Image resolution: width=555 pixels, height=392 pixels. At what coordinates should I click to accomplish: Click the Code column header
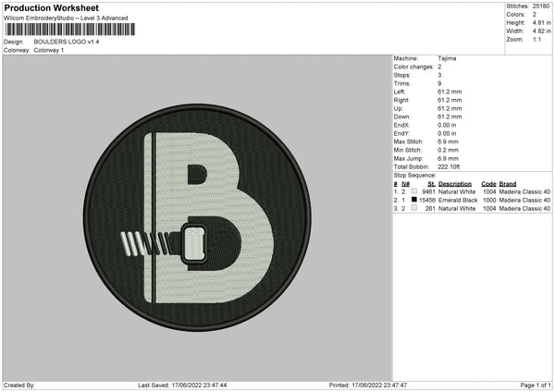(x=488, y=184)
